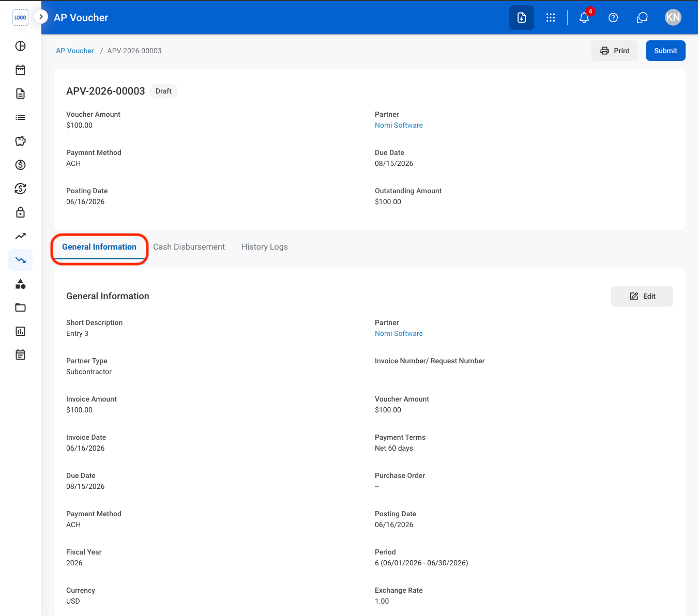Click the LOGO image in the sidebar
The image size is (698, 616).
point(20,17)
